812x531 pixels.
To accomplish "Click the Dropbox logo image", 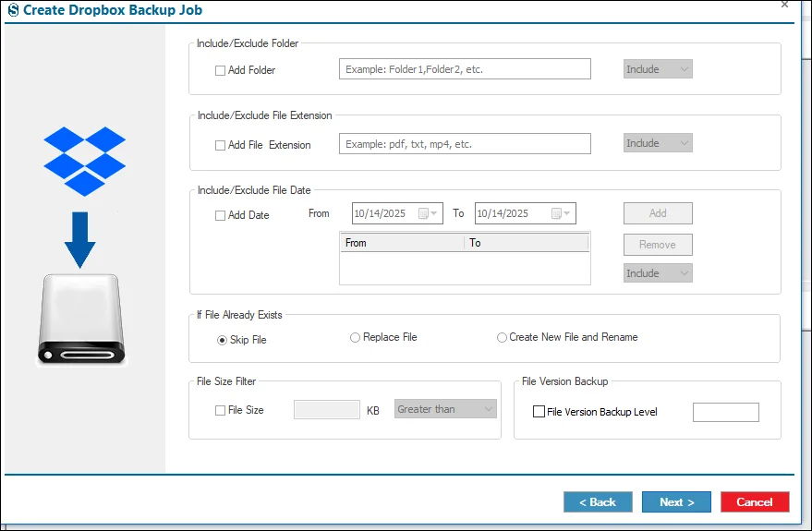I will 84,161.
